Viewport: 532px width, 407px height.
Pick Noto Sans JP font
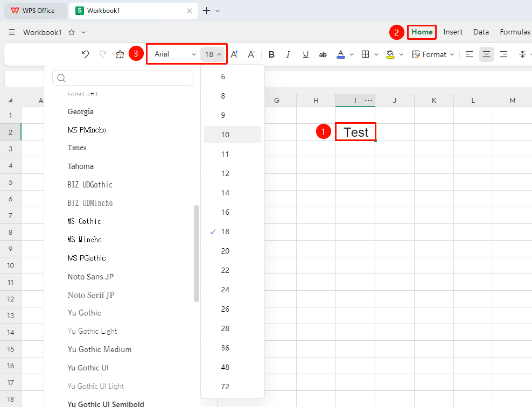[x=90, y=277]
